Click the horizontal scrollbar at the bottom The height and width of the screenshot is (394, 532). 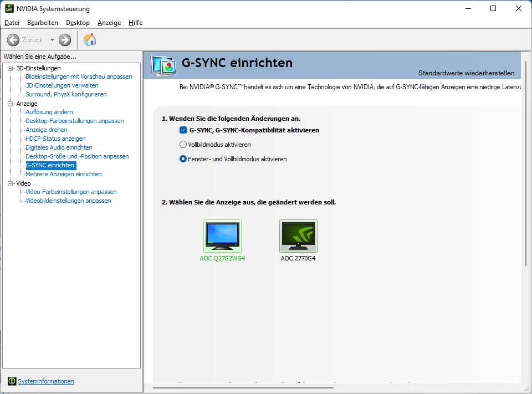coord(243,387)
